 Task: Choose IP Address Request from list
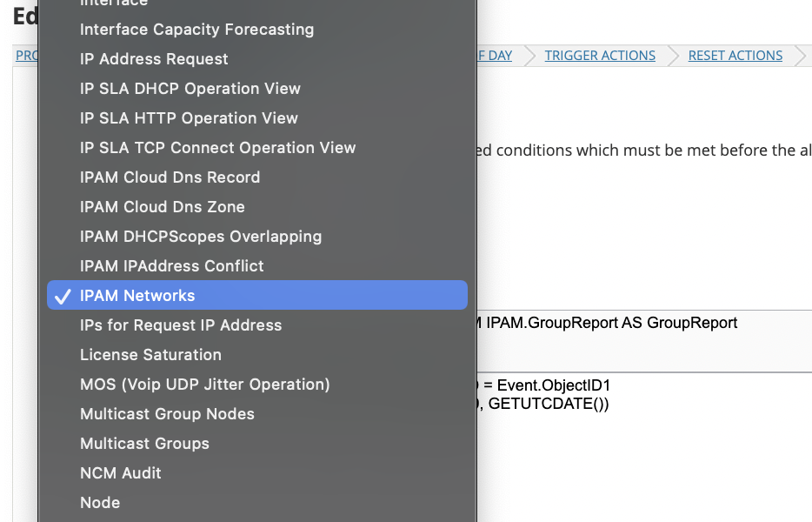[x=154, y=59]
